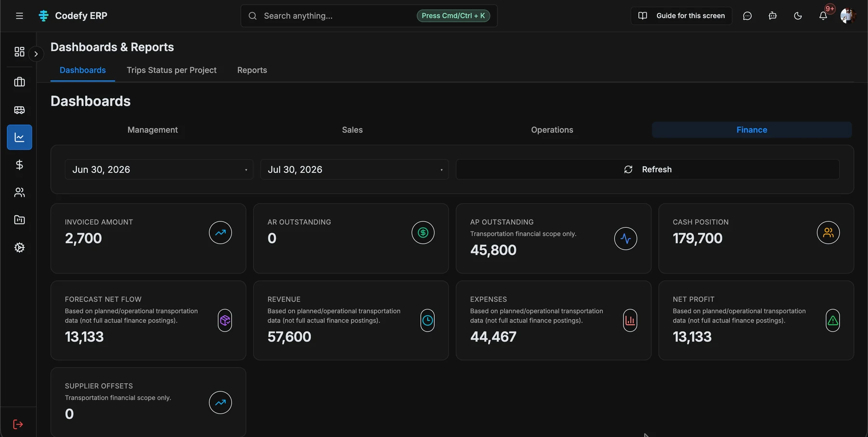Screen dimensions: 868x437
Task: Click the refresh circular arrows icon
Action: [x=628, y=169]
